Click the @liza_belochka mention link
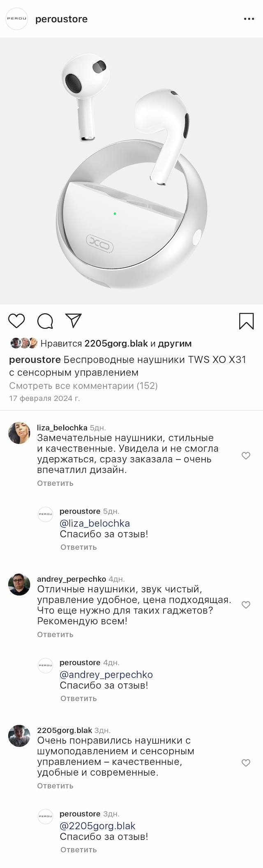The image size is (263, 868). (95, 523)
